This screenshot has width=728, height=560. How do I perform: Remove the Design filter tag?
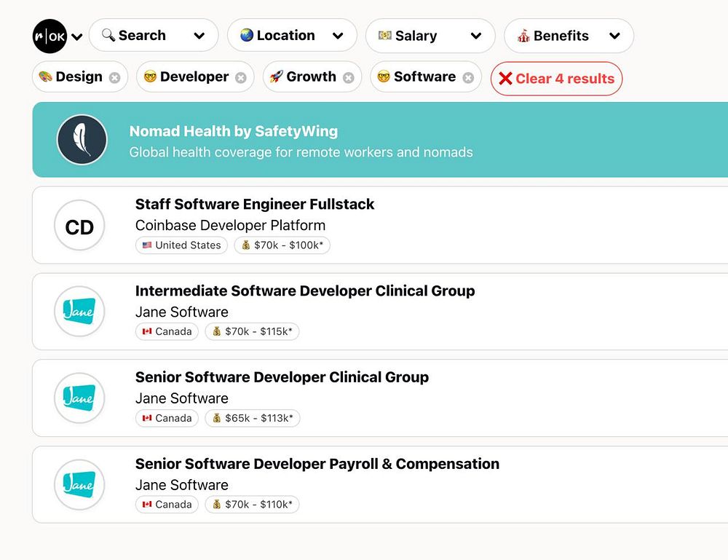[115, 78]
